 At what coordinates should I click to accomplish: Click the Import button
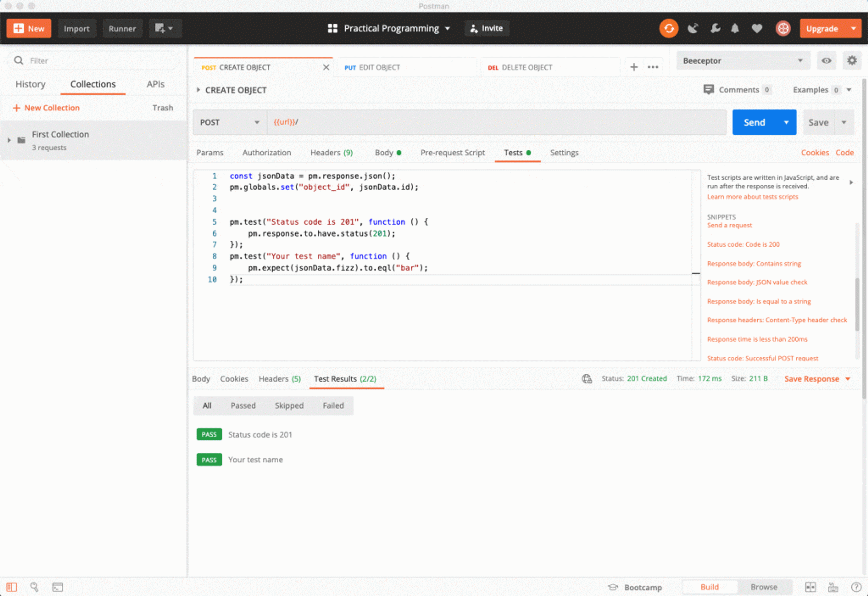tap(77, 28)
